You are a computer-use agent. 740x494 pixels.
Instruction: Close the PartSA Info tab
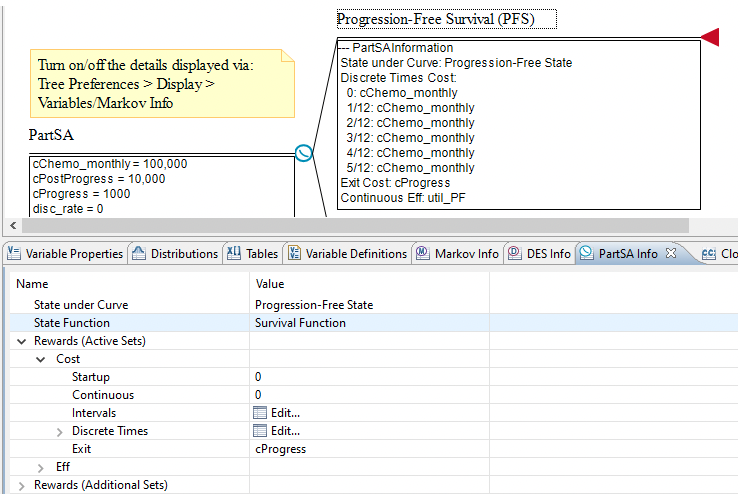[671, 253]
